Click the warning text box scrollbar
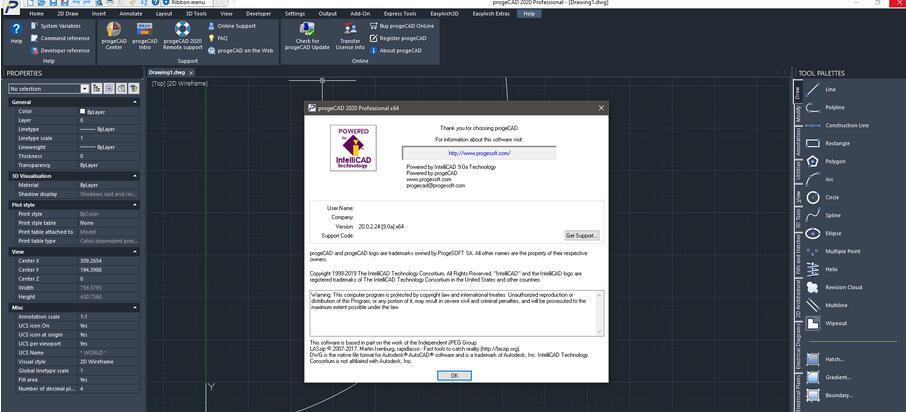Screen dimensions: 906x412 pyautogui.click(x=600, y=313)
